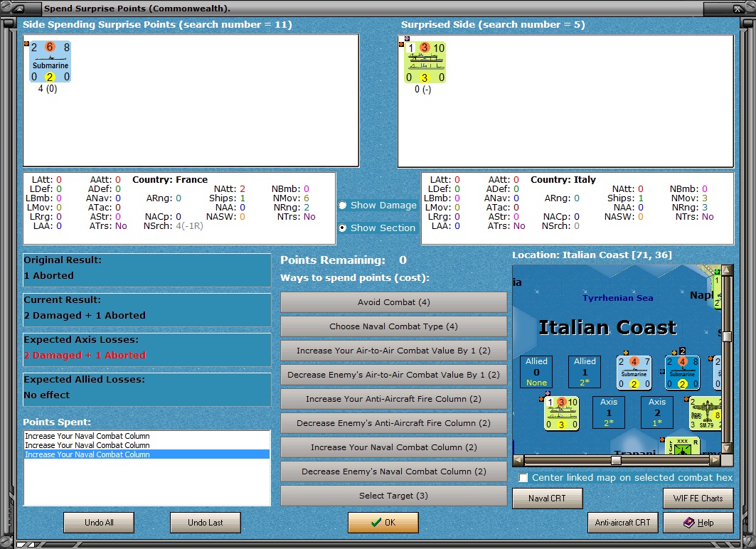Viewport: 756px width, 549px height.
Task: Click the map horizontal scrollbar thumb
Action: tap(616, 460)
